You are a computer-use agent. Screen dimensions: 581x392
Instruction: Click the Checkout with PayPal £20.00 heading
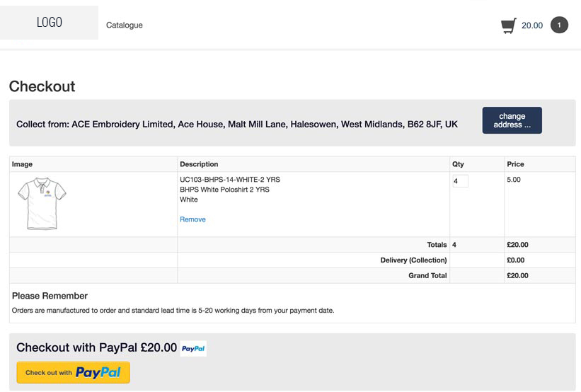(x=96, y=347)
